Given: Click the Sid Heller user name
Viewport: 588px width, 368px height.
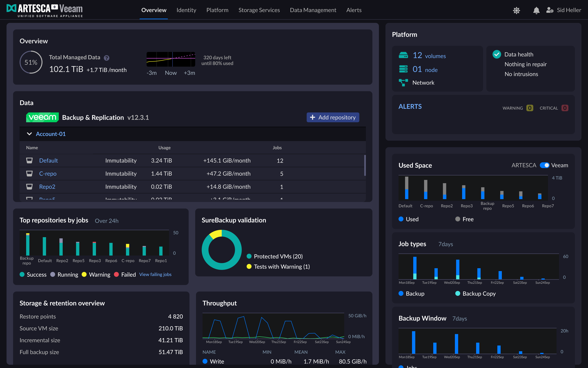Looking at the screenshot, I should click(569, 10).
